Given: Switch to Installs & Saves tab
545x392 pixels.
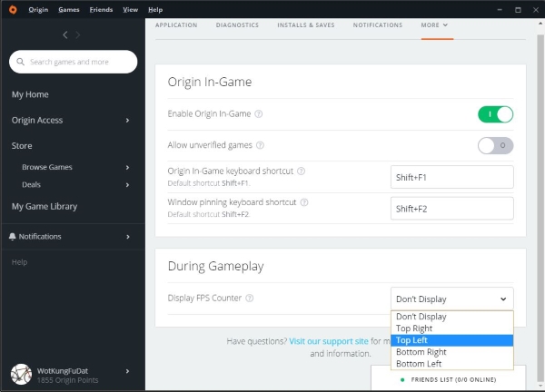Looking at the screenshot, I should (x=306, y=25).
